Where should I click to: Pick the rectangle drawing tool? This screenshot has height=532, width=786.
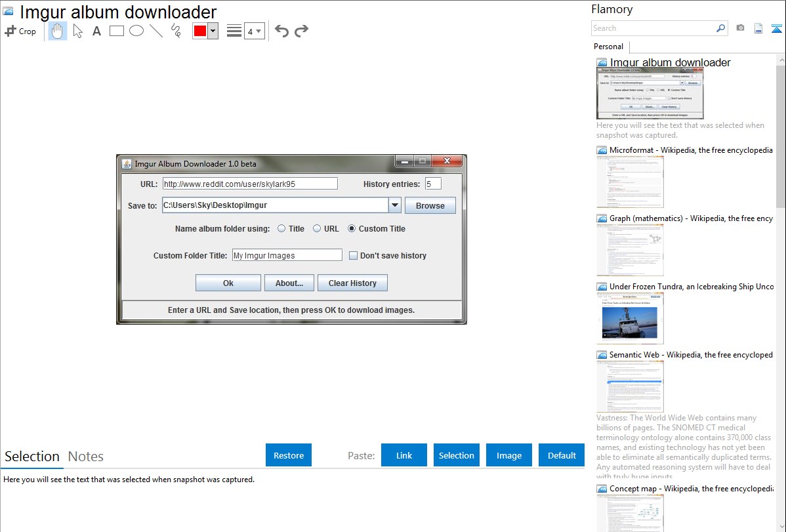pyautogui.click(x=116, y=31)
